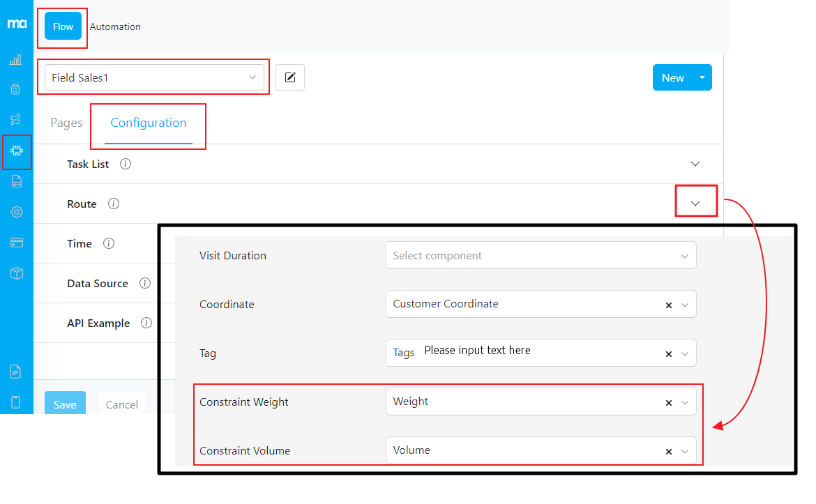Open the route planning icon in sidebar
Screen dimensions: 816x504
tap(15, 119)
